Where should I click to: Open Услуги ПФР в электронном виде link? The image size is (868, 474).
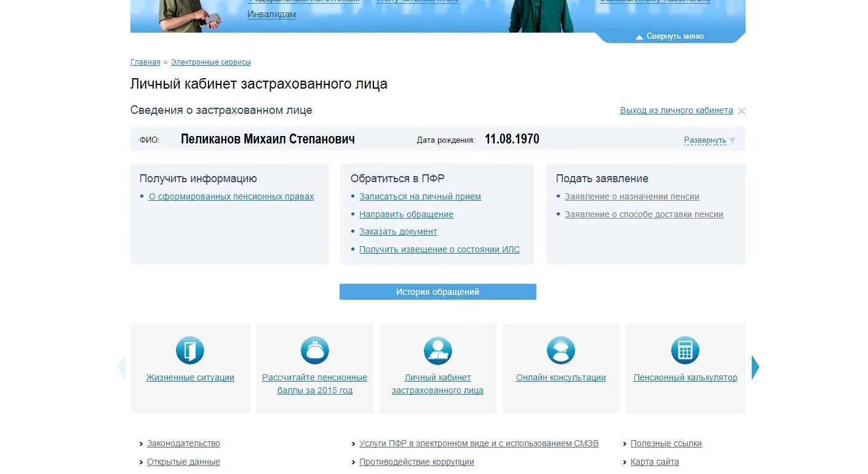[x=479, y=444]
